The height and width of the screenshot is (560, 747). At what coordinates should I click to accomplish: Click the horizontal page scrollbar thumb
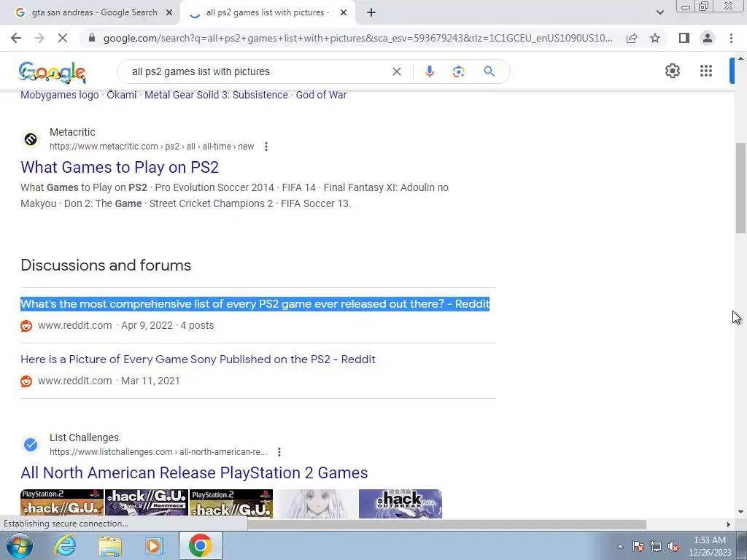click(x=447, y=524)
